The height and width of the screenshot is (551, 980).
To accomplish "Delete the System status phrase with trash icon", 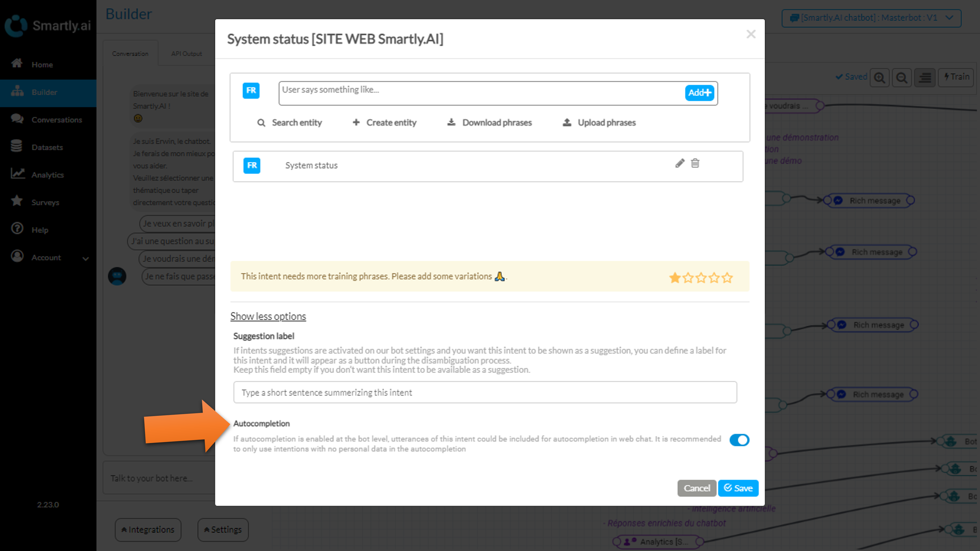I will click(695, 163).
